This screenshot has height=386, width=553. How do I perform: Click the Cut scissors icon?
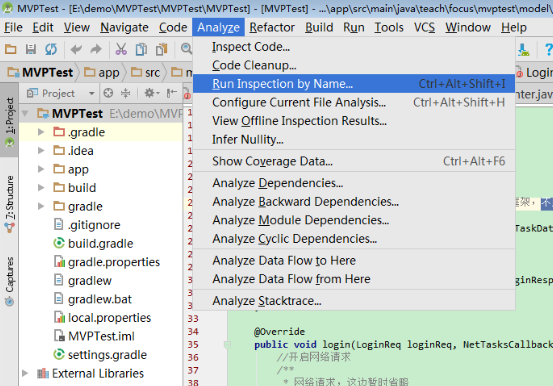tap(121, 49)
